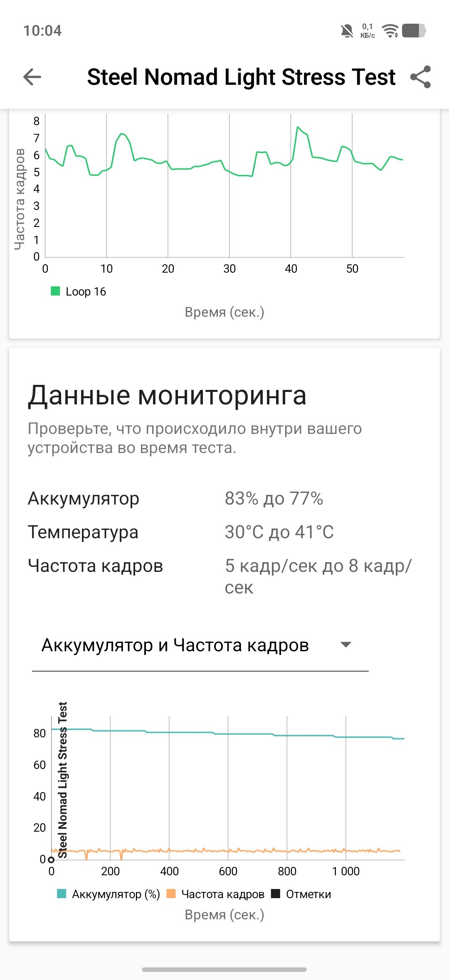The image size is (449, 980).
Task: Toggle the Loop 16 legend entry
Action: (79, 291)
